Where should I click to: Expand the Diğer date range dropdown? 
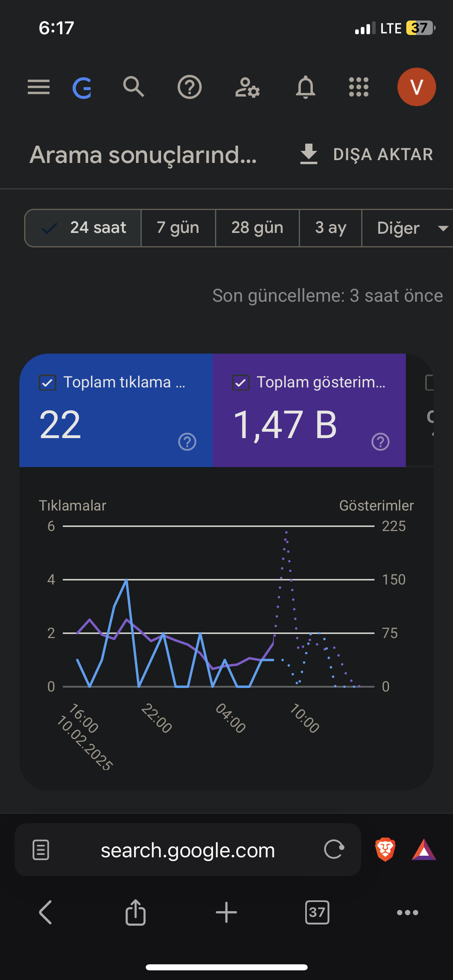click(407, 228)
